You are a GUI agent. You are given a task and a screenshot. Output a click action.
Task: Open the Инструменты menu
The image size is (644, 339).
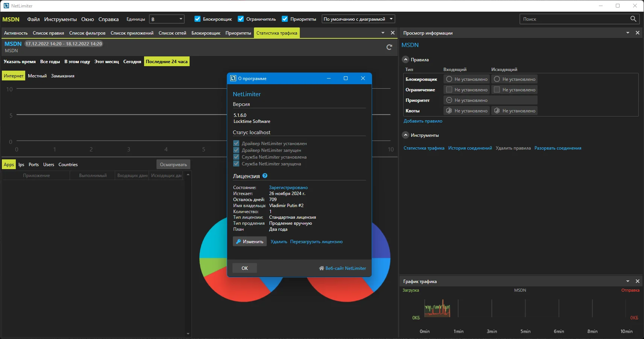tap(60, 19)
